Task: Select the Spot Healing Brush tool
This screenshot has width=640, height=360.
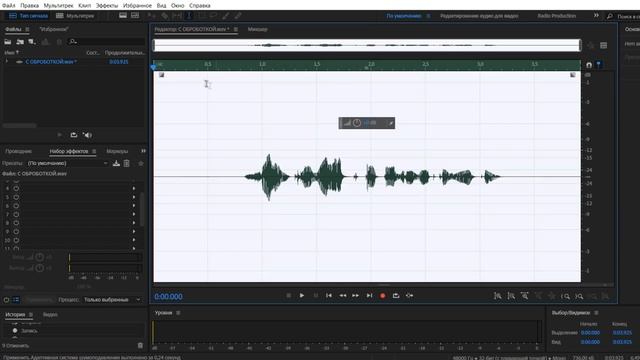Action: point(238,16)
